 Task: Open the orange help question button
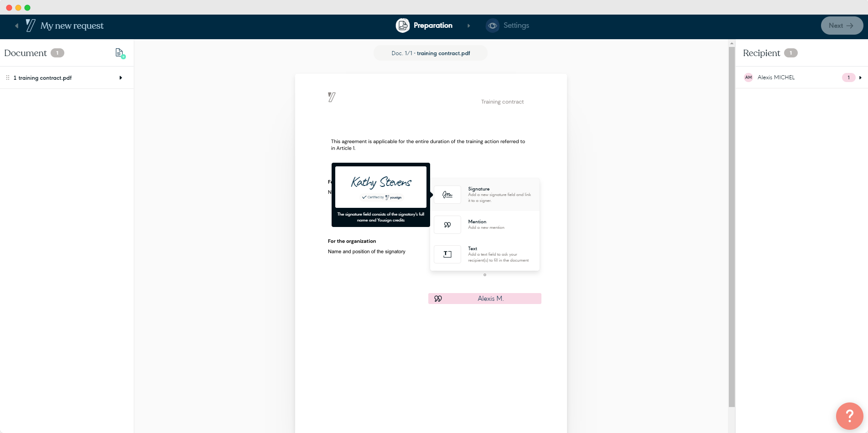pyautogui.click(x=849, y=416)
